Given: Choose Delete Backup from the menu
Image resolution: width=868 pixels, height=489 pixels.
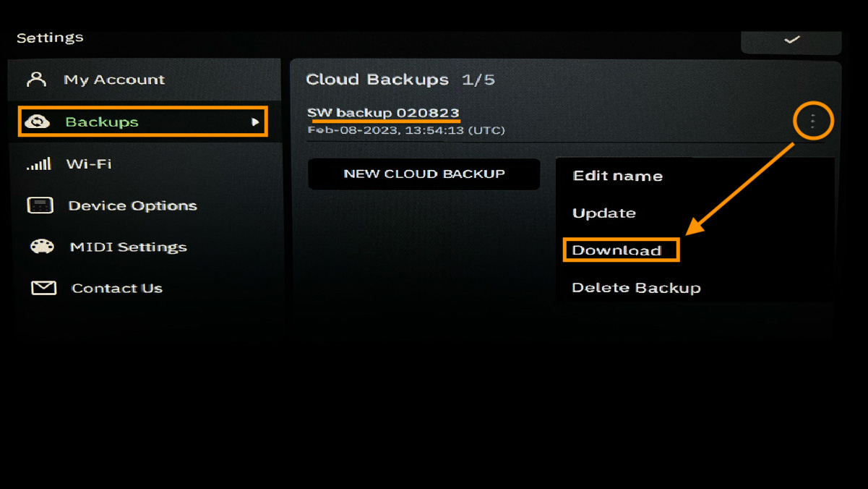Looking at the screenshot, I should [x=636, y=287].
